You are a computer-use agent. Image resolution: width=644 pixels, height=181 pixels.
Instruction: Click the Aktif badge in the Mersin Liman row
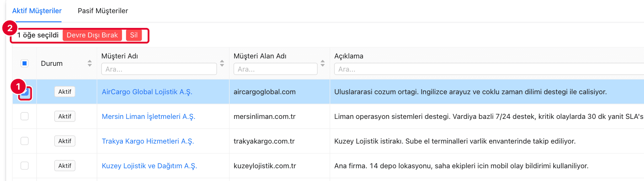[x=65, y=116]
